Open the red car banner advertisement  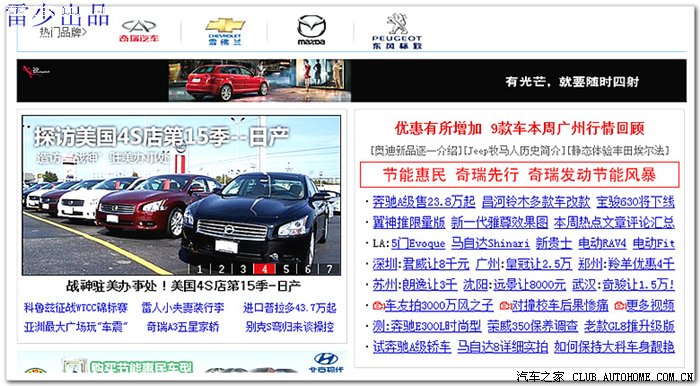coord(351,81)
